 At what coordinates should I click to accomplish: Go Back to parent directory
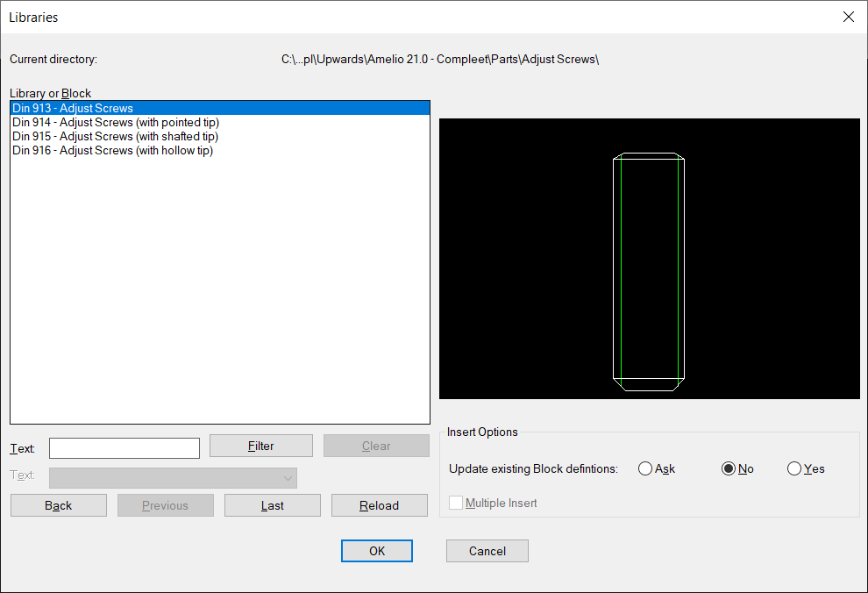[x=59, y=505]
